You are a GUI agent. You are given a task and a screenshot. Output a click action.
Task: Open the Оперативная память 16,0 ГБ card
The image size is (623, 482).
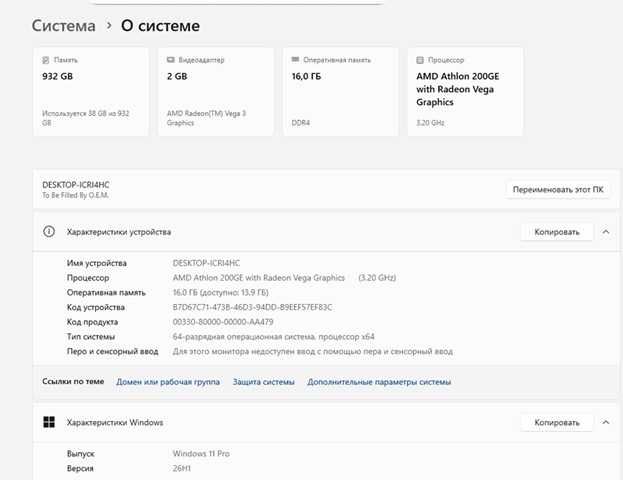coord(341,92)
